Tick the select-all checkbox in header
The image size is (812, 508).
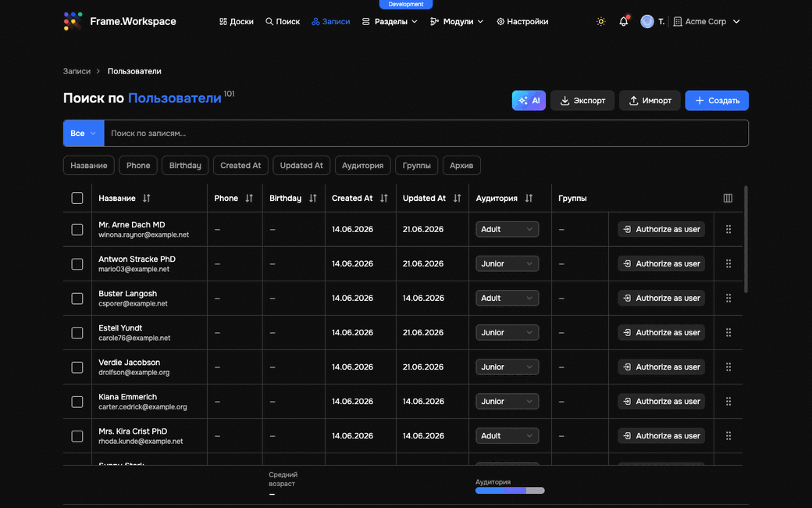coord(77,198)
